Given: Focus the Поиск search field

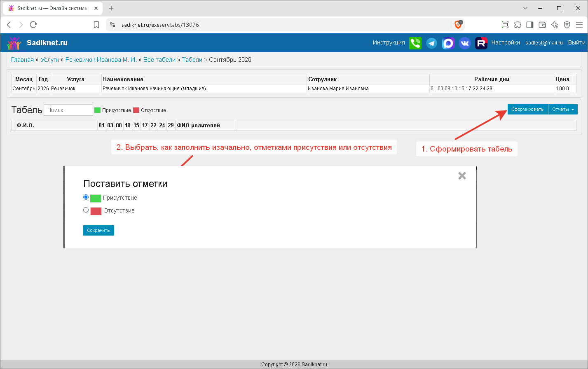Looking at the screenshot, I should (x=68, y=110).
